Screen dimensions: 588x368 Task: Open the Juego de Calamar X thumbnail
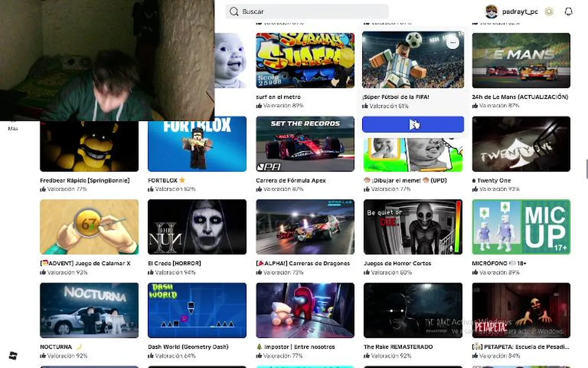click(89, 227)
